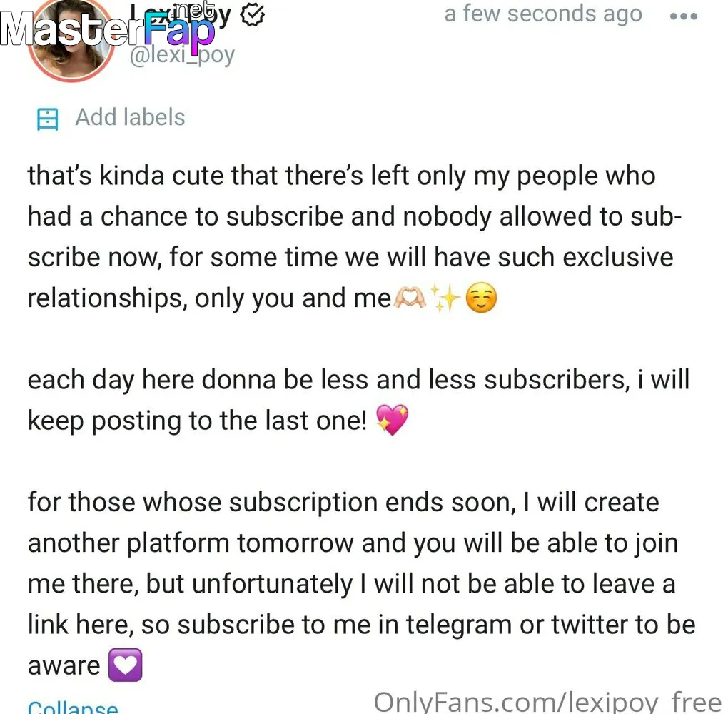Image resolution: width=728 pixels, height=714 pixels.
Task: Click the Add labels text
Action: [131, 117]
